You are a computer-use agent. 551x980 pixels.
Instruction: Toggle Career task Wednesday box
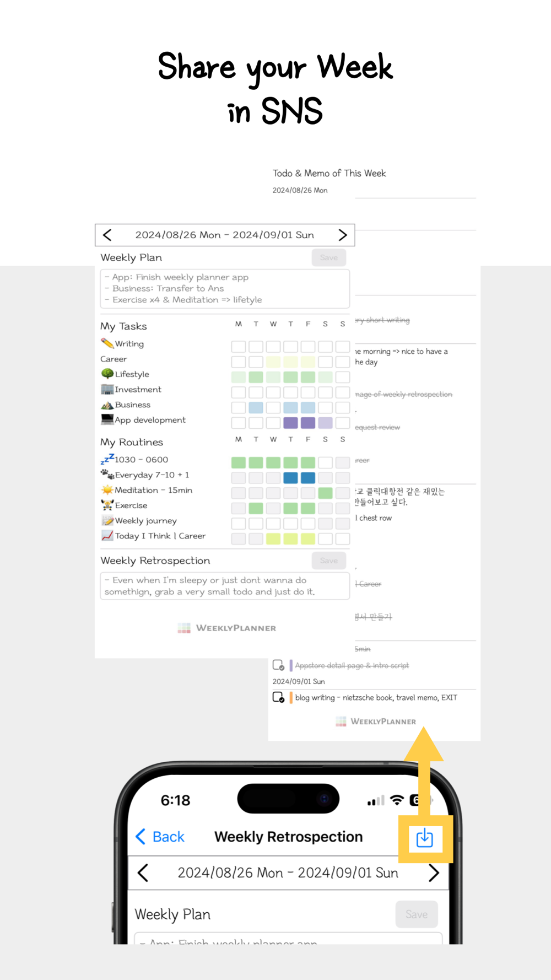(x=273, y=362)
